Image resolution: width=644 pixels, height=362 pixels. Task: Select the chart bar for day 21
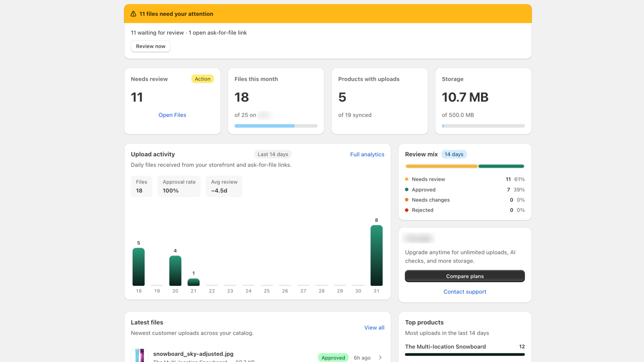pos(194,282)
